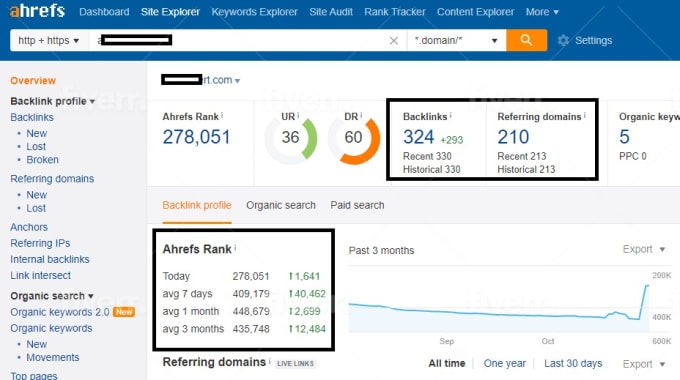
Task: Open Lost under Backlinks in sidebar
Action: [x=36, y=147]
